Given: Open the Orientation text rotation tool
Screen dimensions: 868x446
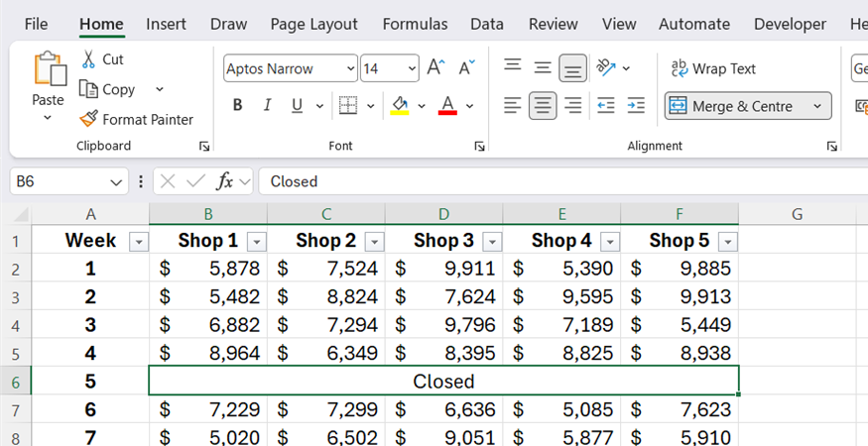Looking at the screenshot, I should (606, 68).
